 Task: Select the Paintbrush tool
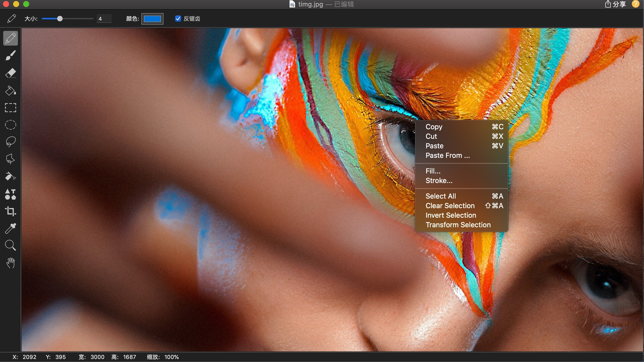[10, 56]
